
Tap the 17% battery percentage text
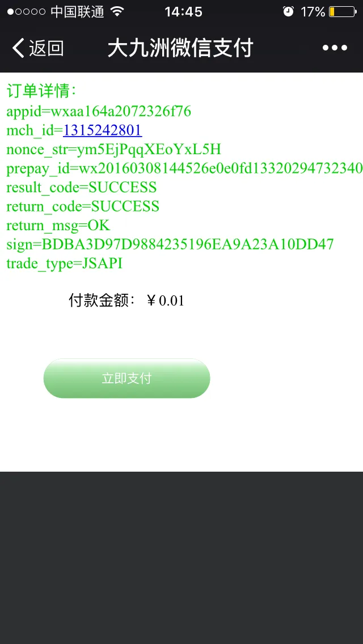(313, 11)
